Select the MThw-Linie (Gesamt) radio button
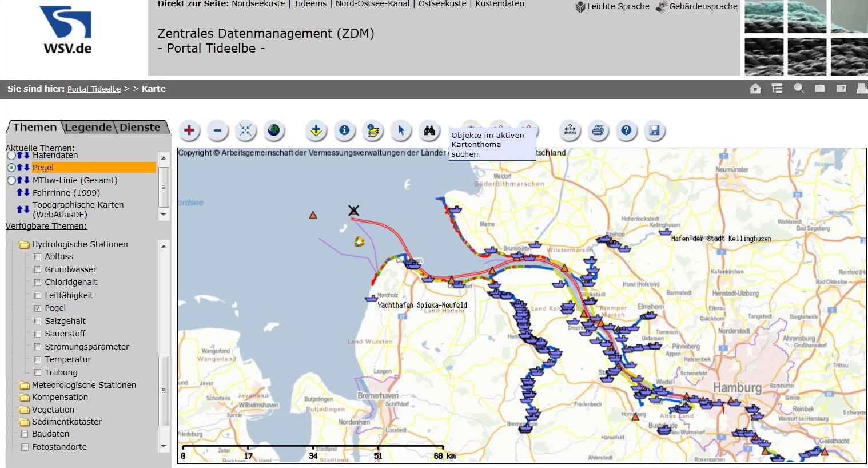 pyautogui.click(x=11, y=180)
